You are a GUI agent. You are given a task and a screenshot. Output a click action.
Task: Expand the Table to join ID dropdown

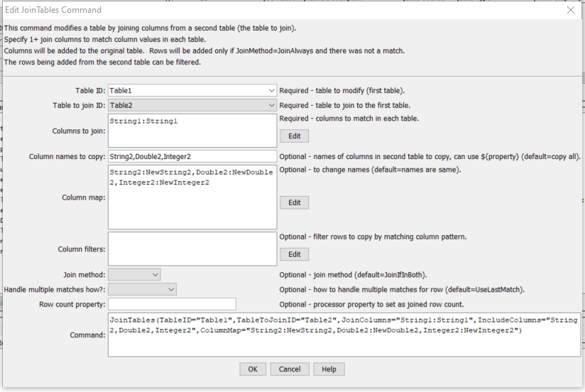192,105
